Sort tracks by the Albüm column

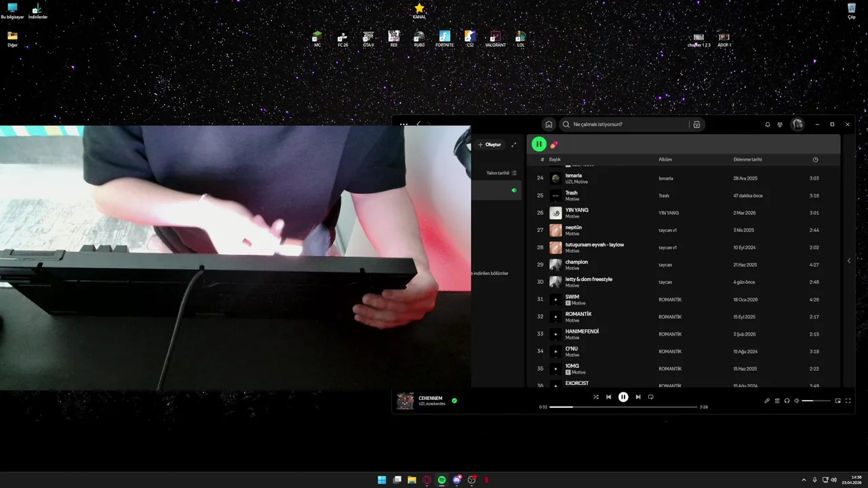665,159
